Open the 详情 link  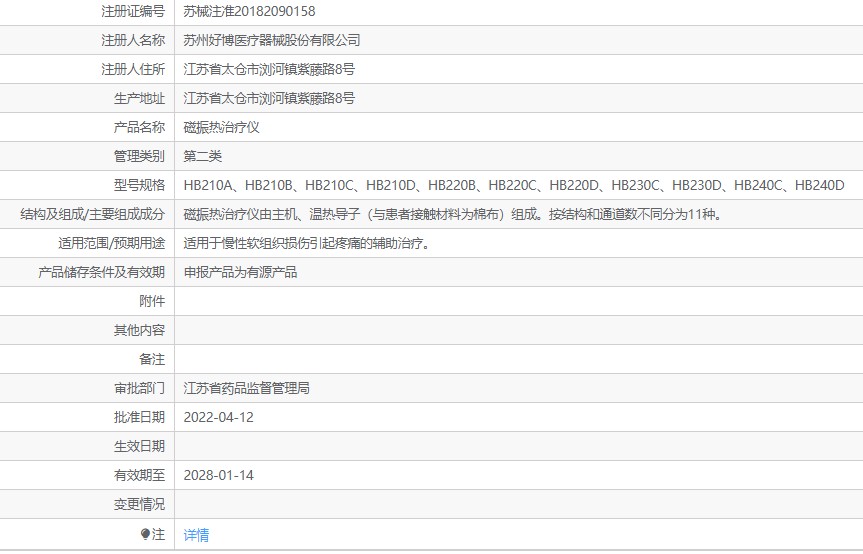[x=196, y=535]
